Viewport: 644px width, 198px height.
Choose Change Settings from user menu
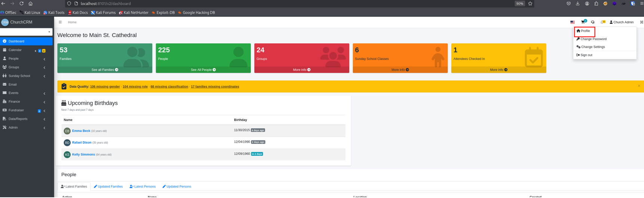pos(604,47)
